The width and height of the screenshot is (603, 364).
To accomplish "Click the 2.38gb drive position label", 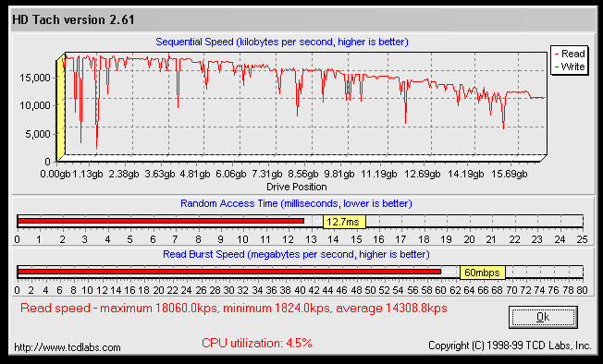I will (124, 175).
